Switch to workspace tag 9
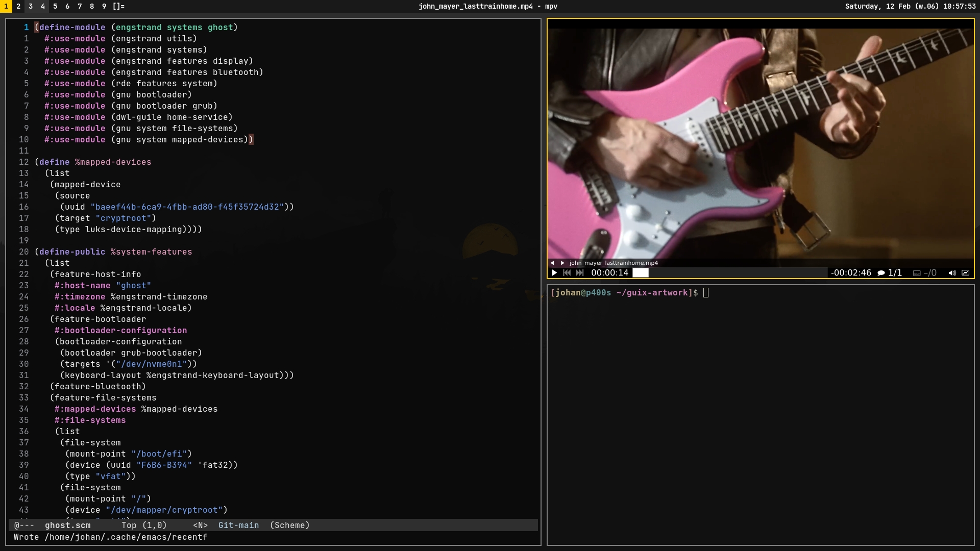 (x=104, y=6)
